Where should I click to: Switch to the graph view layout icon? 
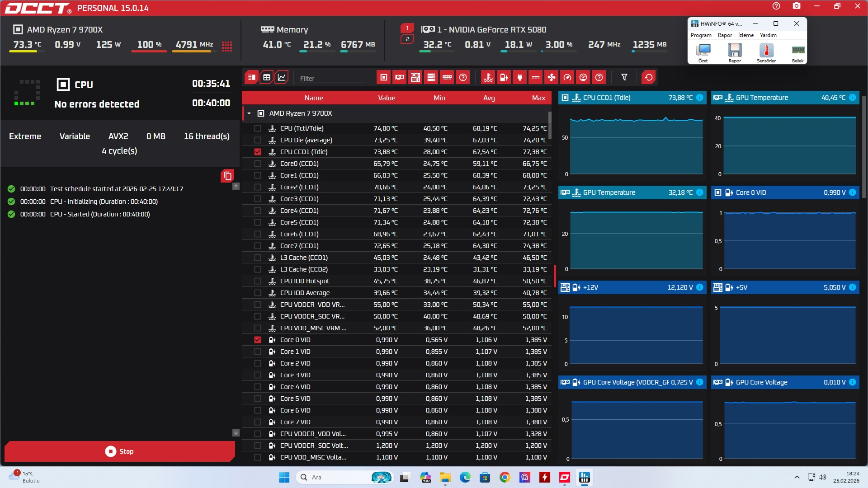click(282, 77)
